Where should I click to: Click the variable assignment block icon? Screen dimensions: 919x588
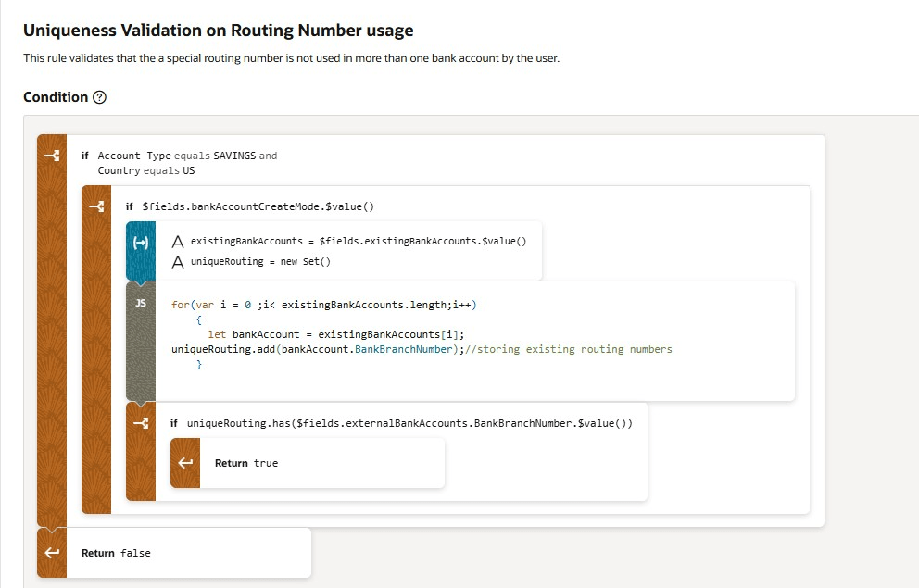141,241
